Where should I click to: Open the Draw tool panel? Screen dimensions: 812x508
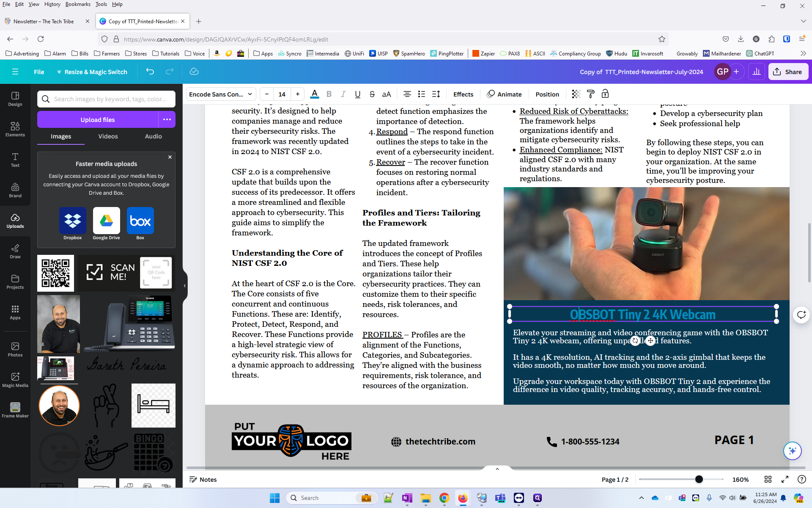pos(15,251)
